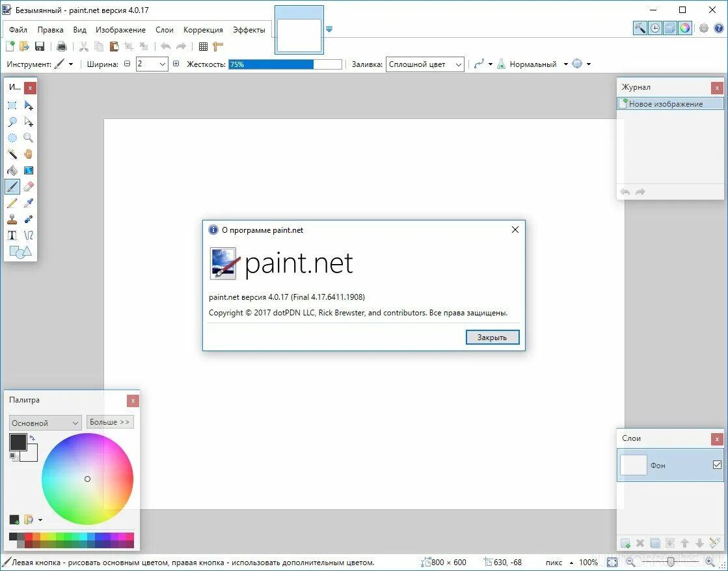Select the Shapes tool
728x571 pixels.
click(20, 252)
